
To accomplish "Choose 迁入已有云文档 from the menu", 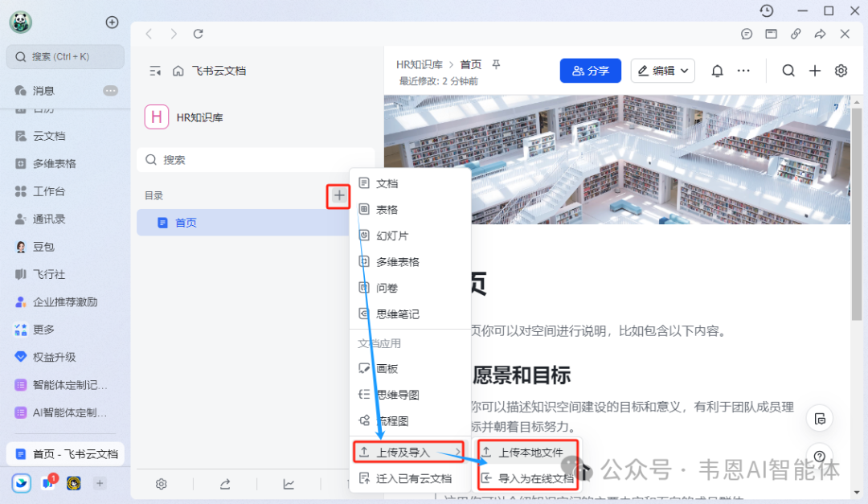I will click(x=410, y=478).
